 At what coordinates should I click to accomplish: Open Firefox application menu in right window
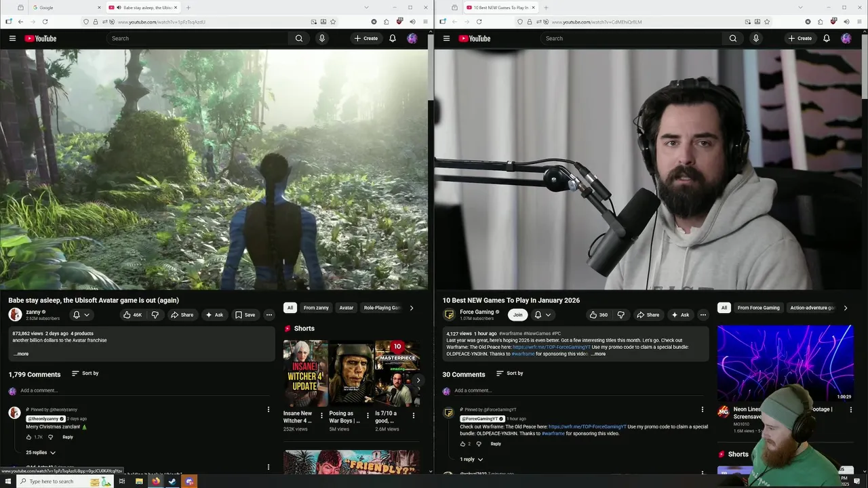[859, 22]
